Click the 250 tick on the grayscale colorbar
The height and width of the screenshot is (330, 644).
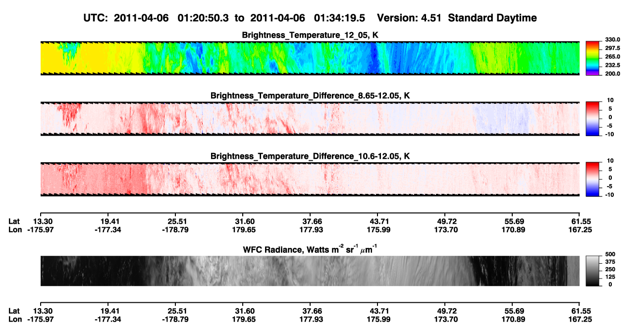coord(609,270)
